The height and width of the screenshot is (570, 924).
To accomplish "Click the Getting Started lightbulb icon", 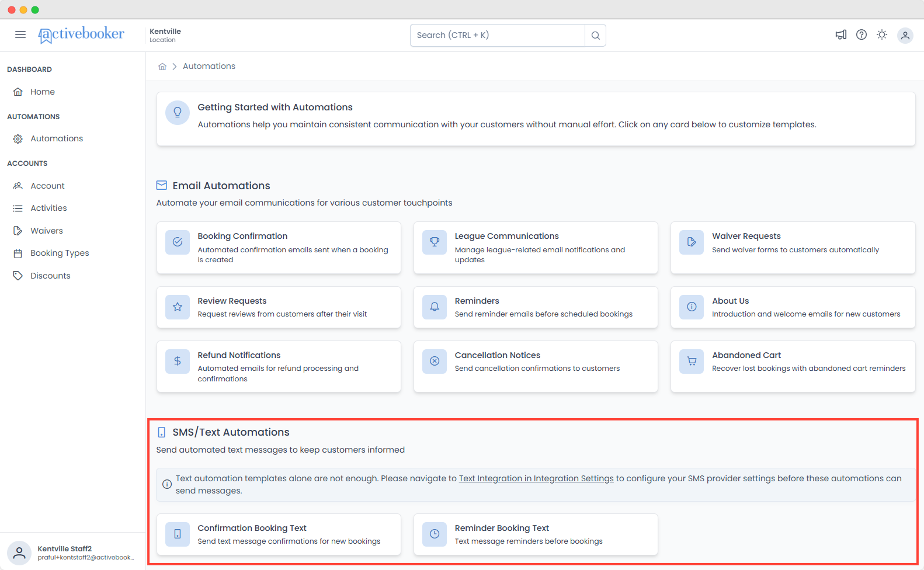I will click(178, 113).
